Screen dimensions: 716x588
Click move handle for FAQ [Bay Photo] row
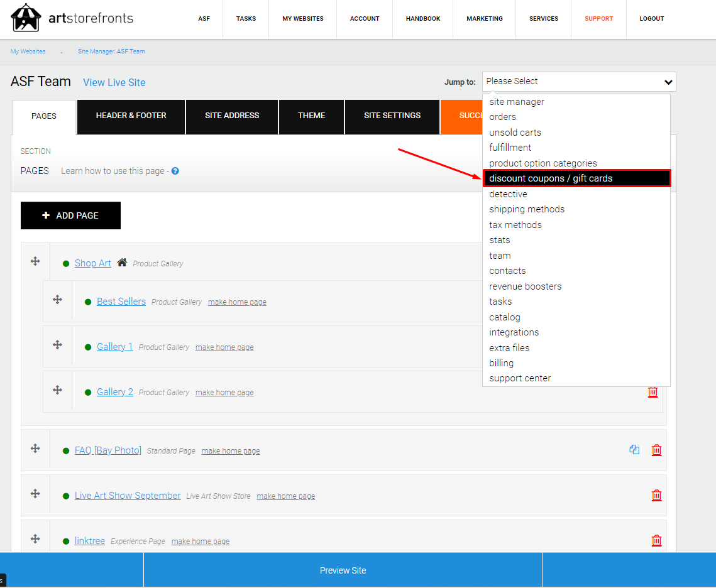35,448
